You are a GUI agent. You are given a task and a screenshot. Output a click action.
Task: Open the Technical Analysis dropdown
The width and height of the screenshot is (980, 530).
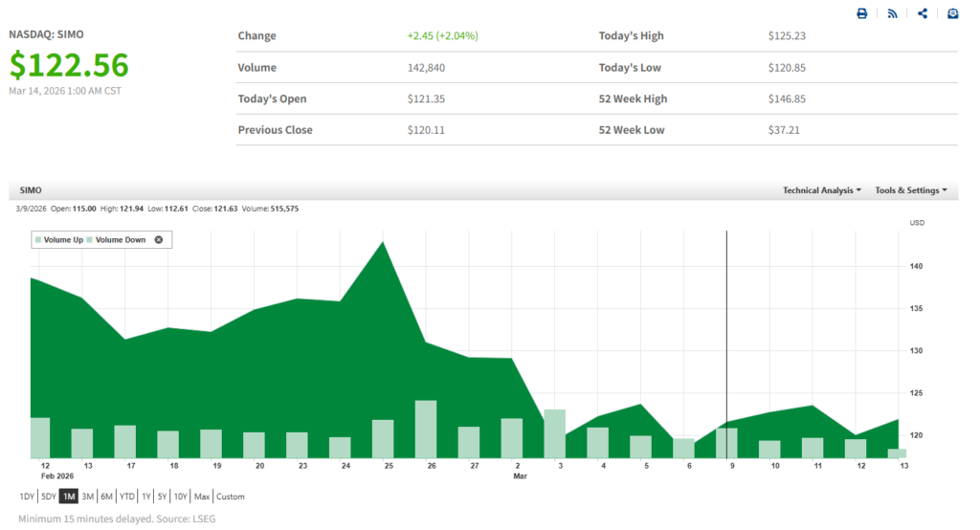[821, 190]
